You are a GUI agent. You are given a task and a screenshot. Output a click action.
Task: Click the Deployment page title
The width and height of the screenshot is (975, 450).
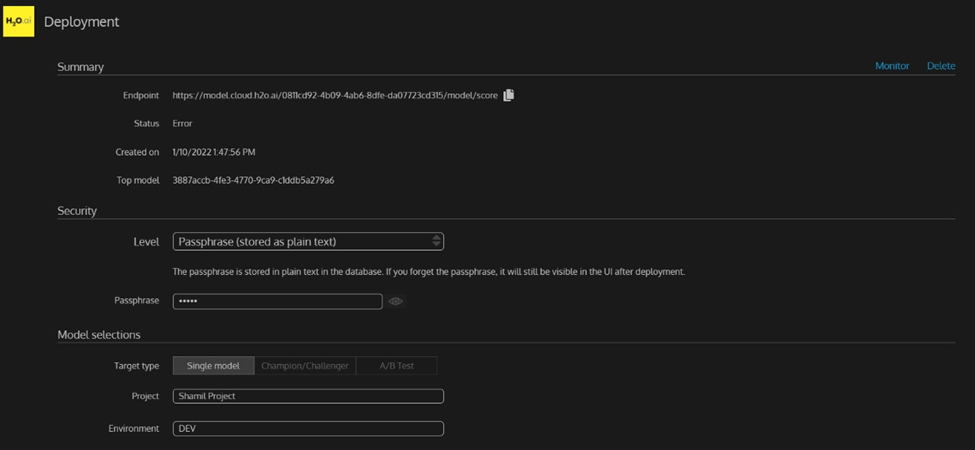81,22
